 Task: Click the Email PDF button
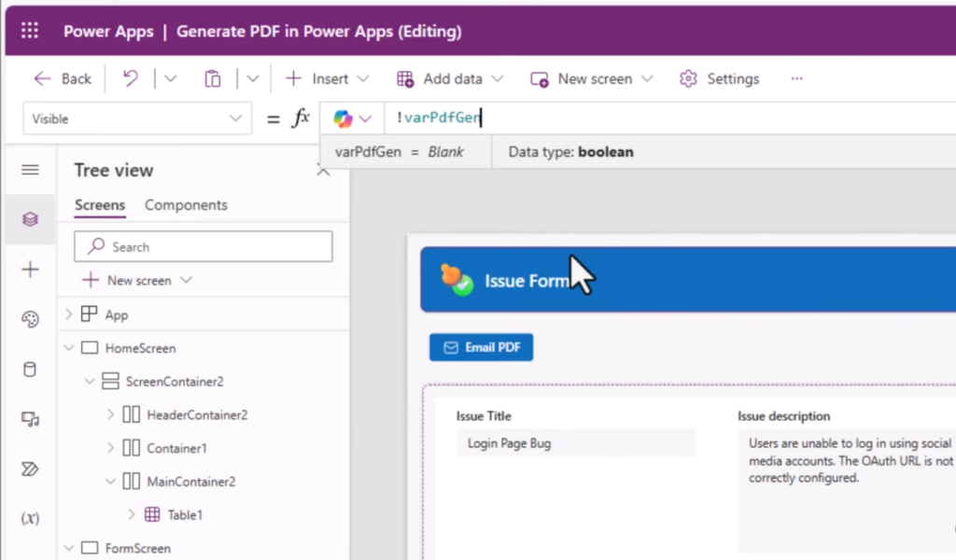click(481, 348)
